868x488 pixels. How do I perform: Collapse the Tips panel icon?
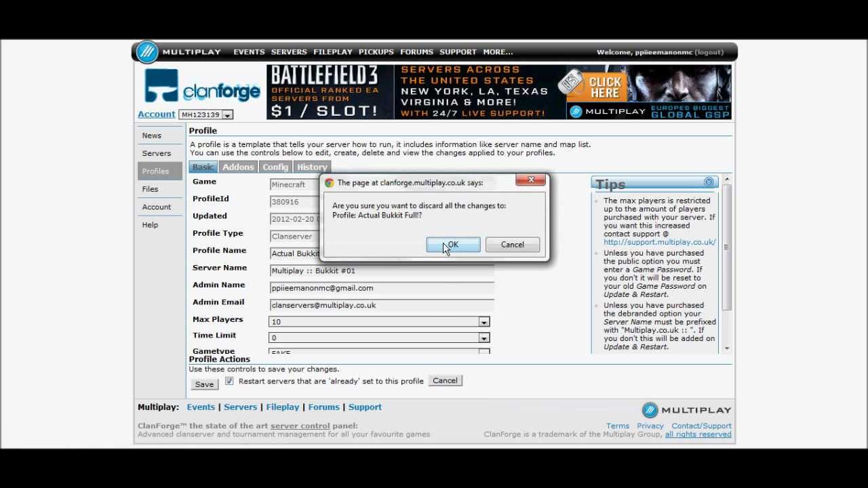click(x=709, y=182)
